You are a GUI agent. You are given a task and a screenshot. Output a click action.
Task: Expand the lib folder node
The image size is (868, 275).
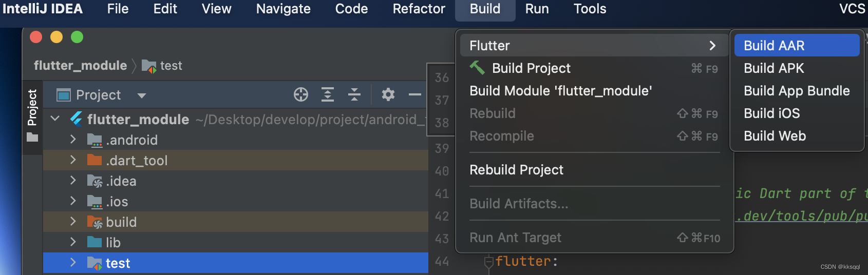click(x=73, y=242)
